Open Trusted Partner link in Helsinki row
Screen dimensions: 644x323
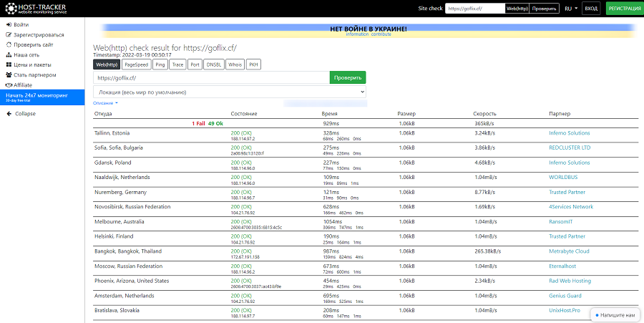tap(567, 236)
